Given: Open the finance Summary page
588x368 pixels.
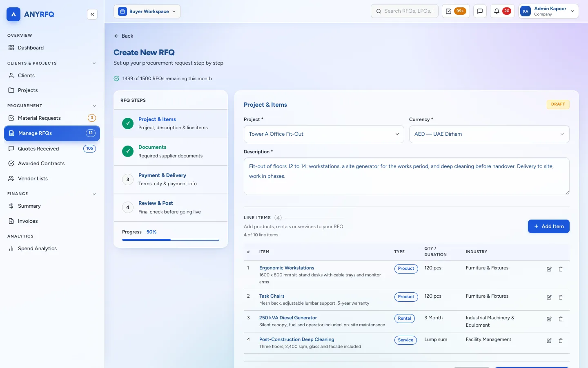Looking at the screenshot, I should tap(52, 206).
